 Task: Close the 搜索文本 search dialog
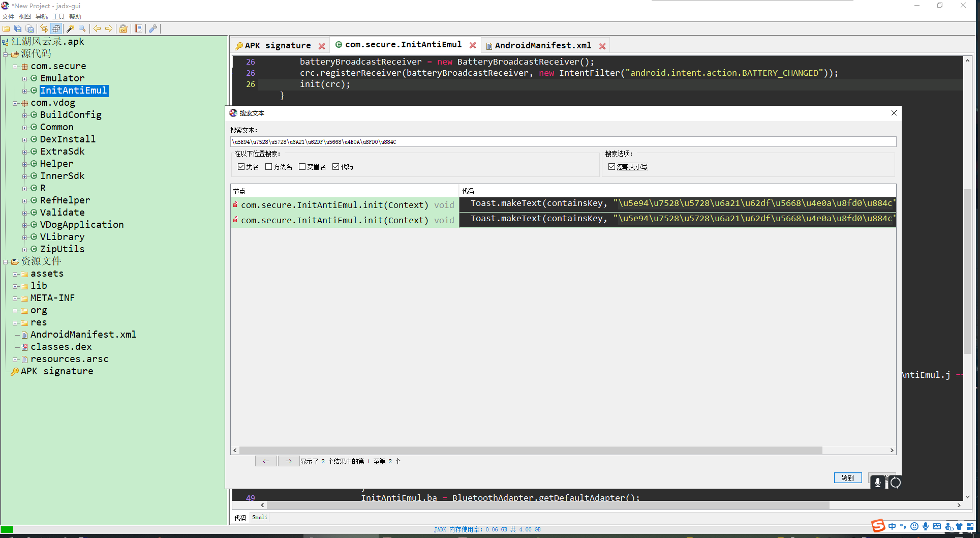click(x=894, y=113)
